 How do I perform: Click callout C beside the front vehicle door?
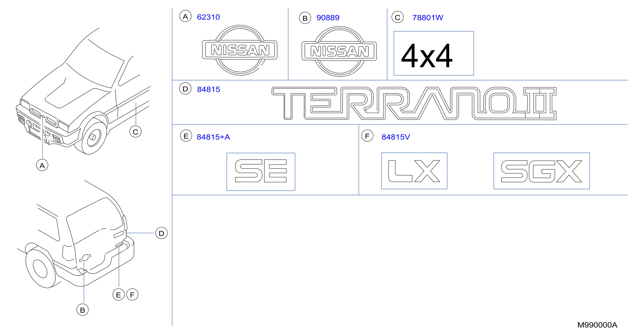pos(135,132)
